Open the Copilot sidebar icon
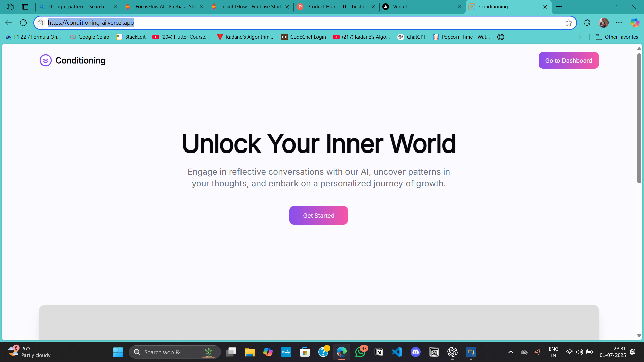This screenshot has height=362, width=644. pyautogui.click(x=634, y=23)
